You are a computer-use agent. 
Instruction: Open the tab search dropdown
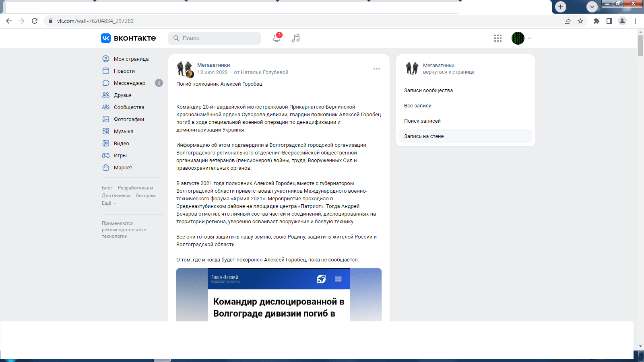pos(592,6)
